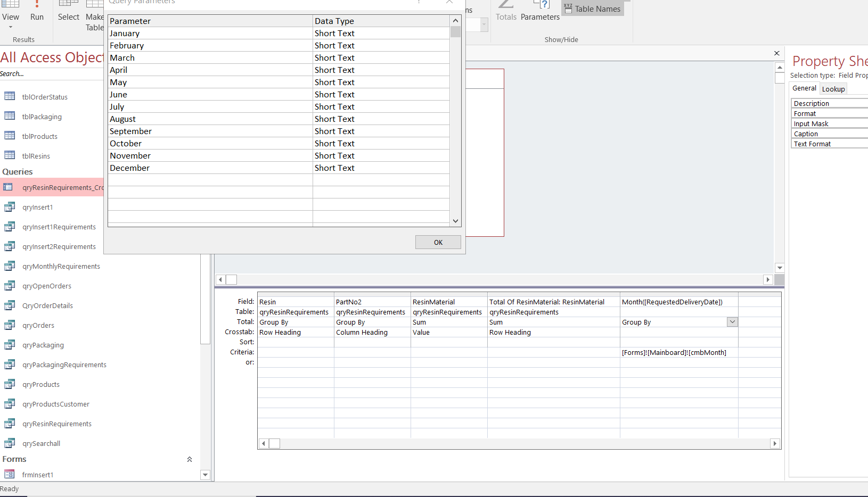Toggle Table Names in the ribbon
Screen dimensions: 868x497
pos(593,9)
